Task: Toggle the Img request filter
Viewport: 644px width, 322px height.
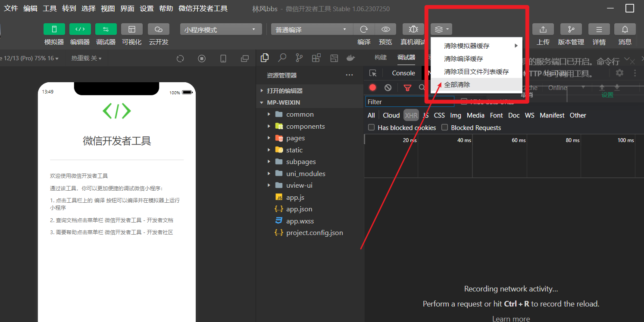Action: [456, 115]
